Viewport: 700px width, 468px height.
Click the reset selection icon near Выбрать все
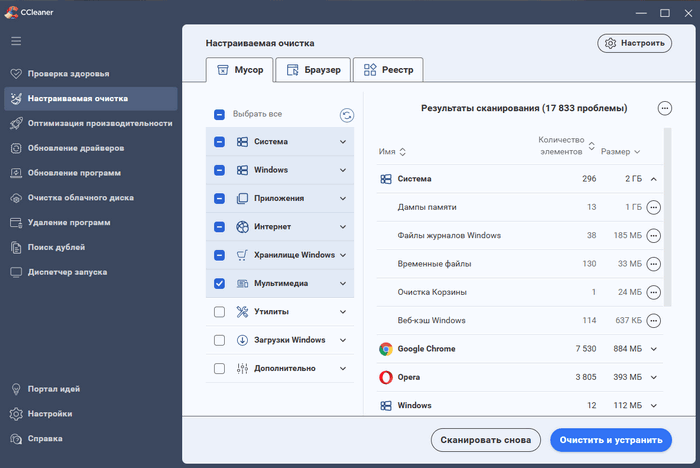click(x=347, y=115)
